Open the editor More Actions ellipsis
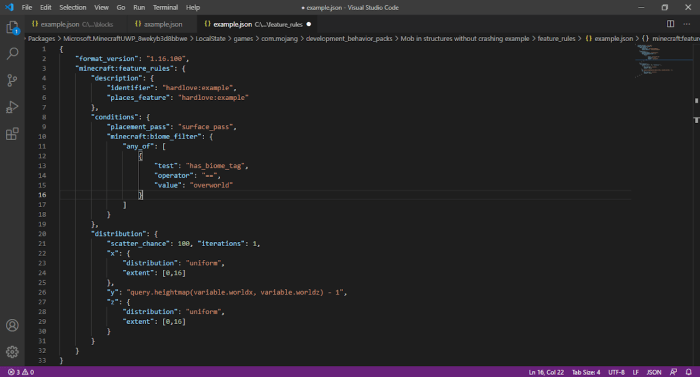Screen dimensions: 700x377 687,24
